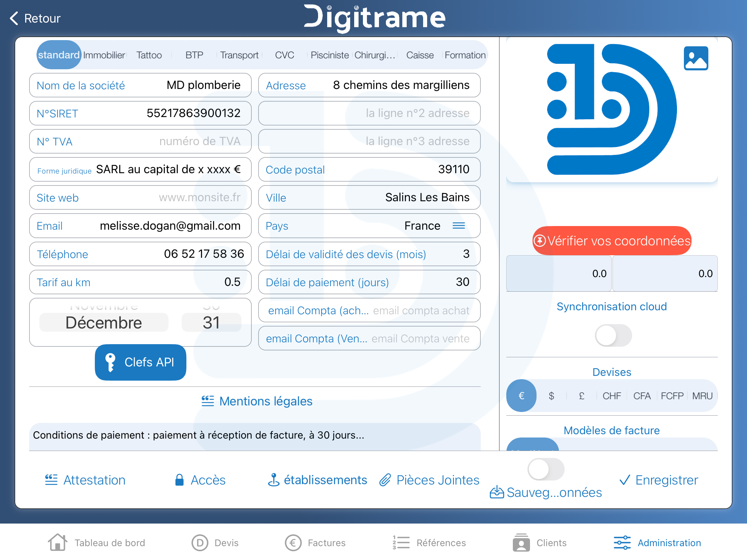Image resolution: width=747 pixels, height=560 pixels.
Task: Click the N° TVA input field
Action: (140, 141)
